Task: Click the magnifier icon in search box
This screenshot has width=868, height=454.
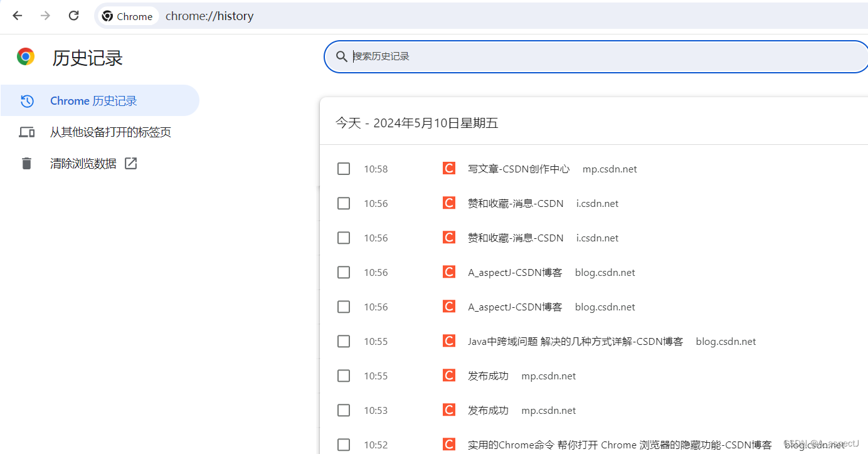Action: pyautogui.click(x=342, y=56)
